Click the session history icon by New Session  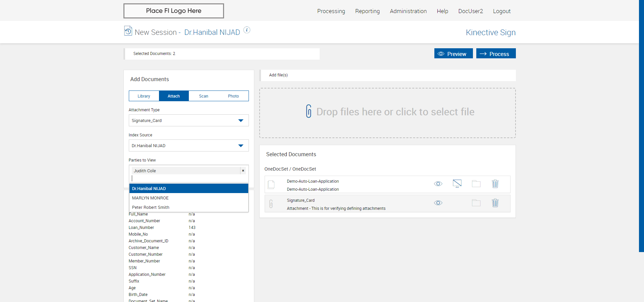[128, 31]
